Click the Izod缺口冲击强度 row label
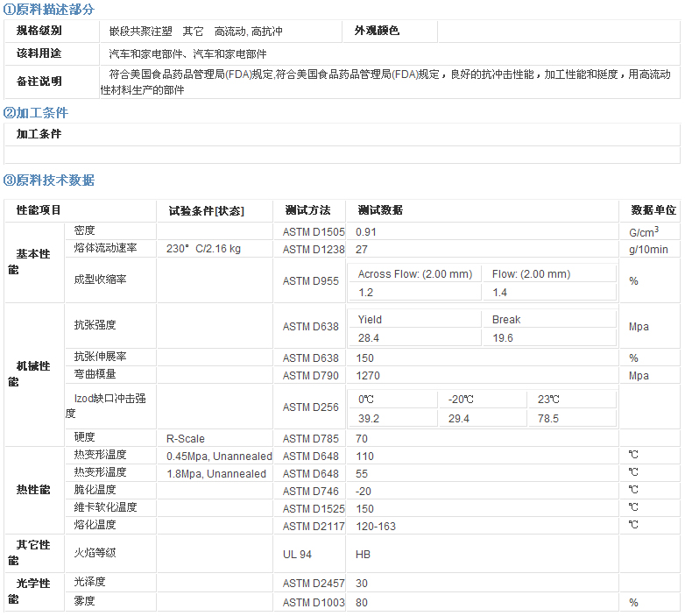 pyautogui.click(x=106, y=406)
